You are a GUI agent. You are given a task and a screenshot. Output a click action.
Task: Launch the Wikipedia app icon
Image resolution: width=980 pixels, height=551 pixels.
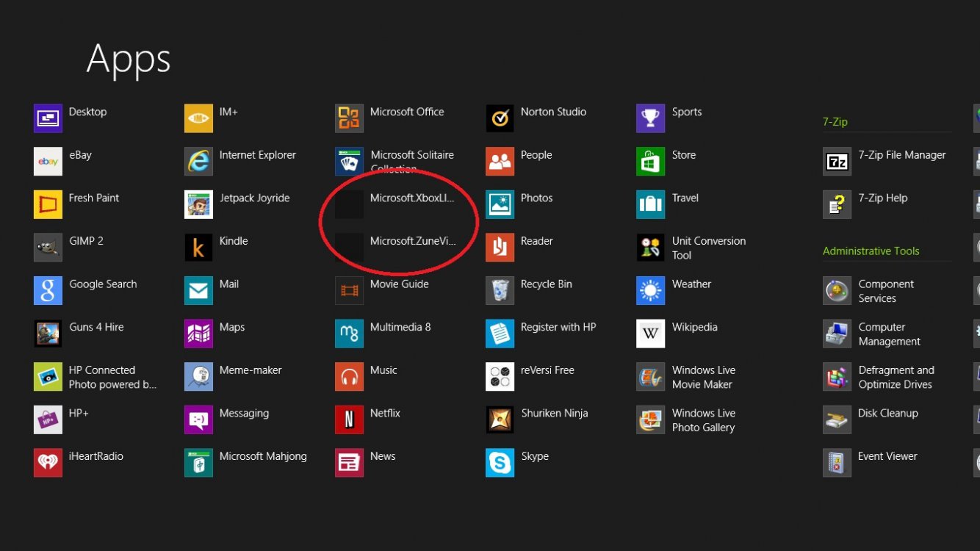pyautogui.click(x=650, y=334)
